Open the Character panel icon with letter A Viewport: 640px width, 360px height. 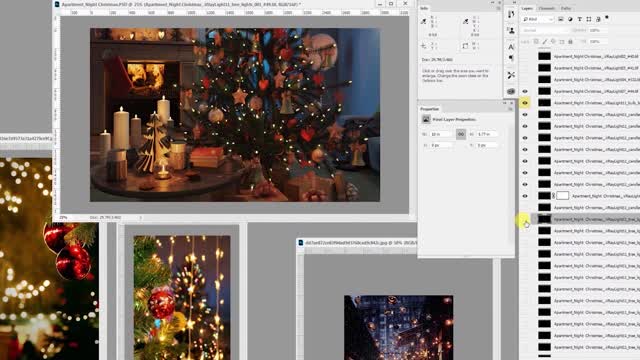click(x=511, y=47)
